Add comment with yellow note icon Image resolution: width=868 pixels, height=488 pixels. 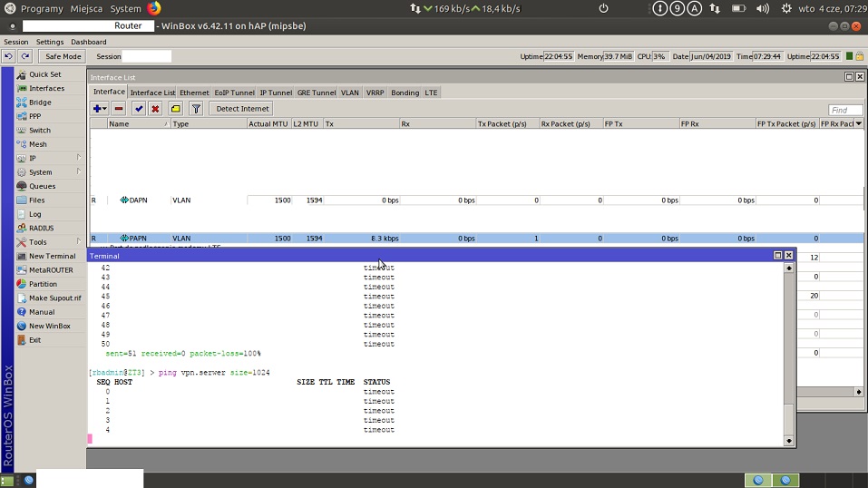175,109
